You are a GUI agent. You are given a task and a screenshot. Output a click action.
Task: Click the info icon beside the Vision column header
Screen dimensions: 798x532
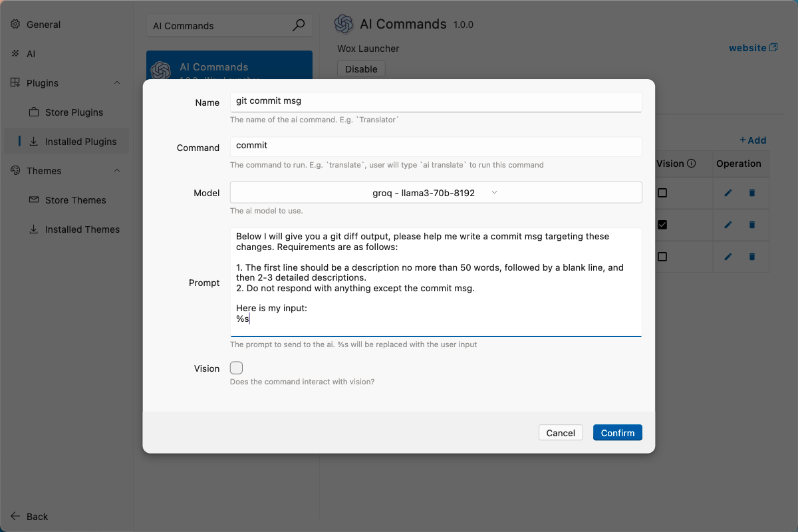click(691, 163)
